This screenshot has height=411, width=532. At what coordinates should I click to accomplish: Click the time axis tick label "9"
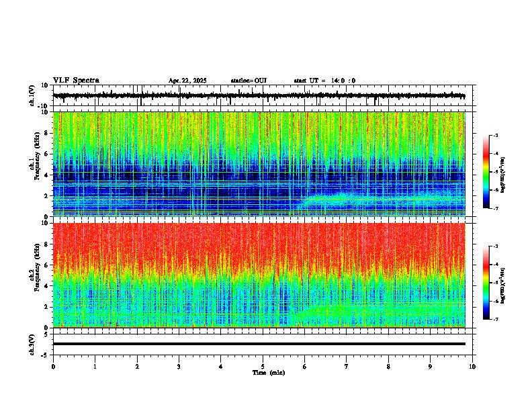point(430,367)
